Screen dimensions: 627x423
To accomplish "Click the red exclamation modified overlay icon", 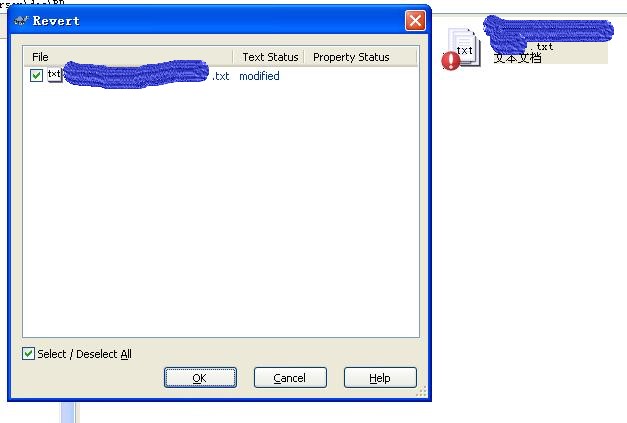I will (x=451, y=61).
